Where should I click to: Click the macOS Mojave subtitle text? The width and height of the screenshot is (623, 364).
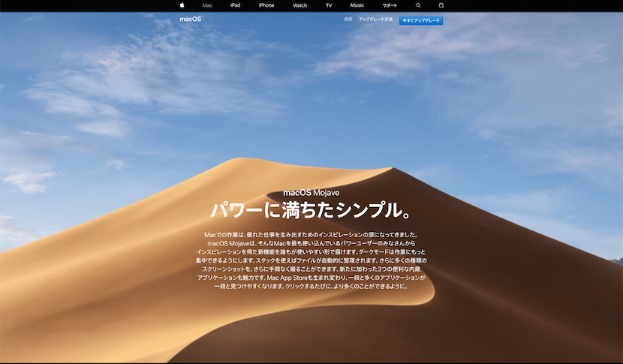311,193
